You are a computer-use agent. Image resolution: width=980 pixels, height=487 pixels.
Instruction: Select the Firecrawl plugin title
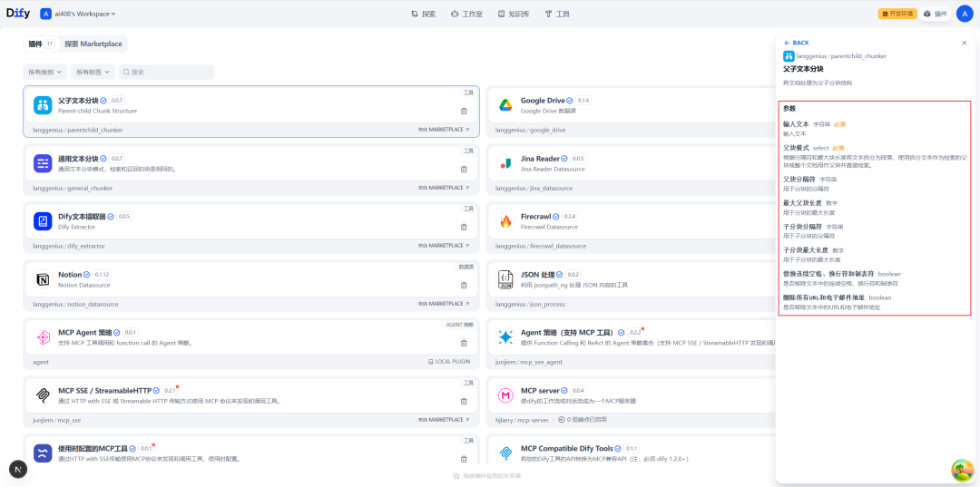tap(534, 216)
